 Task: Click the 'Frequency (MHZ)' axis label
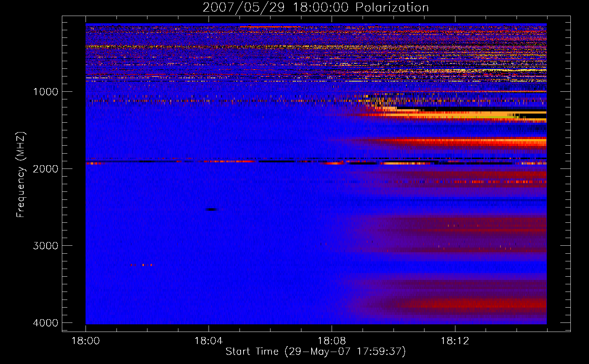[x=21, y=174]
